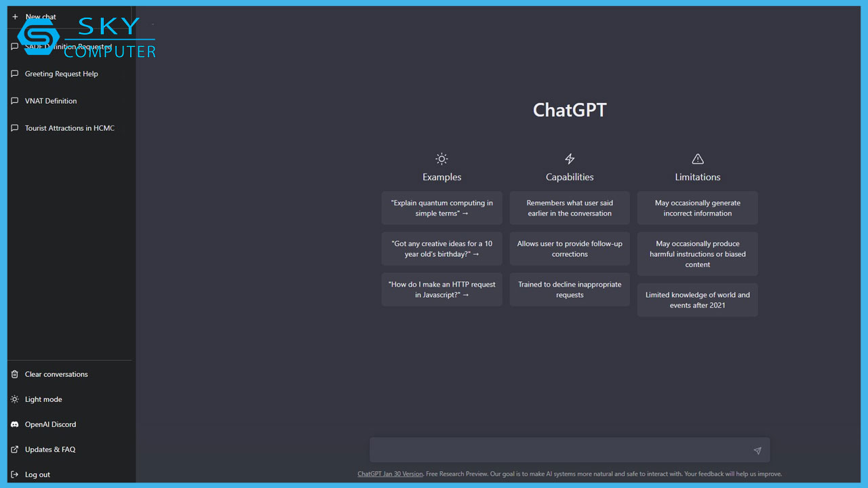This screenshot has height=488, width=868.
Task: Select the birthday ideas example prompt
Action: 441,249
